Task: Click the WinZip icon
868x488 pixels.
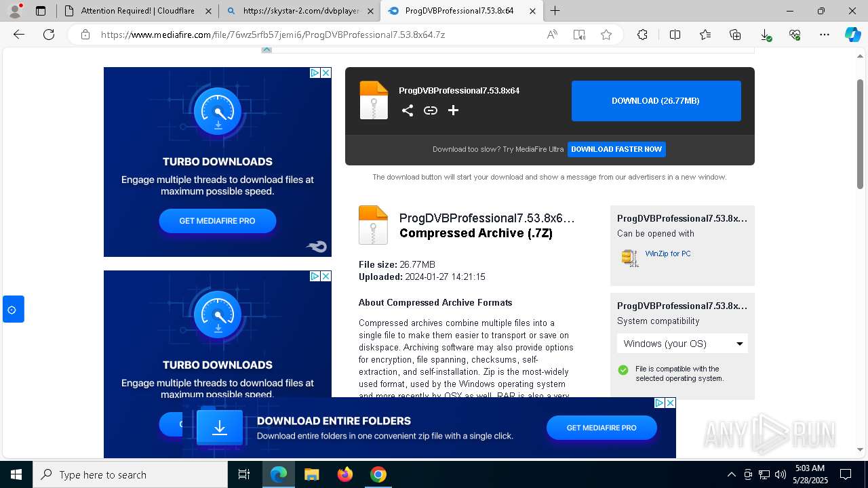Action: [x=630, y=258]
